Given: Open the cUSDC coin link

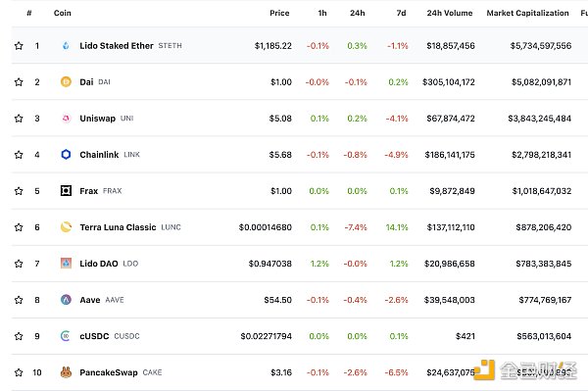Looking at the screenshot, I should click(x=94, y=336).
